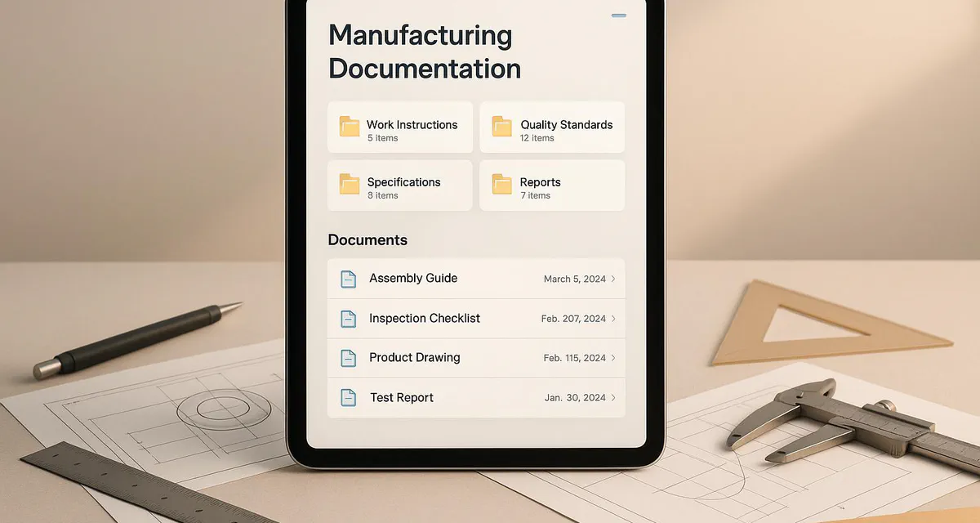Viewport: 980px width, 523px height.
Task: Click the Quality Standards folder icon
Action: click(x=501, y=127)
